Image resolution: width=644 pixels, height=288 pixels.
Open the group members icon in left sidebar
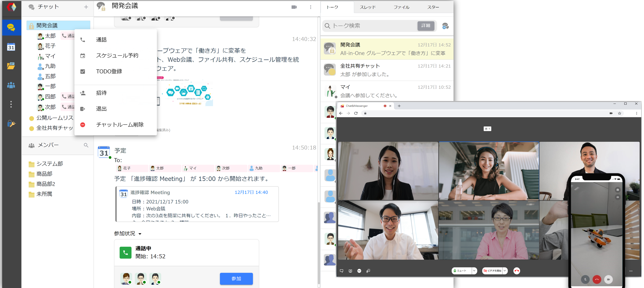tap(11, 85)
